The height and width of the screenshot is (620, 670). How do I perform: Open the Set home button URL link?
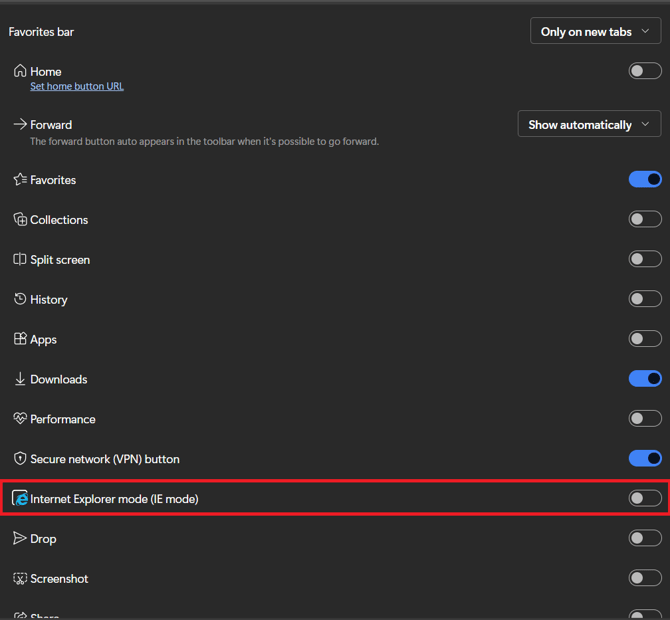pyautogui.click(x=77, y=87)
